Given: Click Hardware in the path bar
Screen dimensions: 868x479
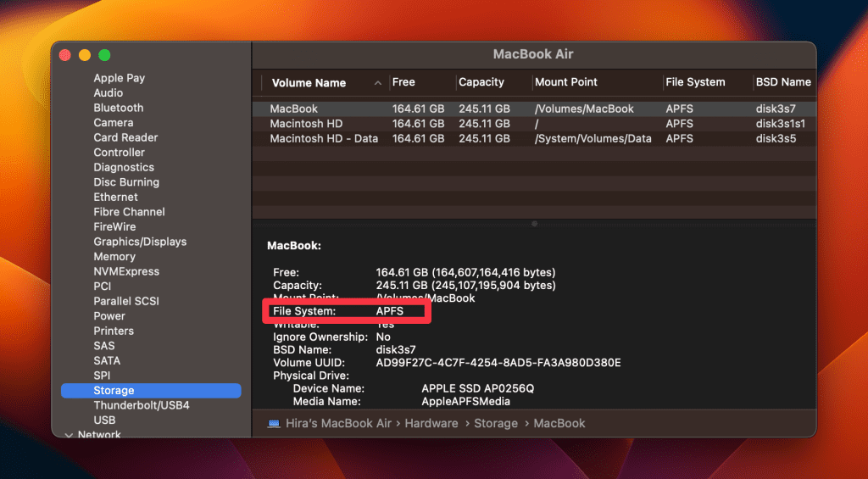Looking at the screenshot, I should pyautogui.click(x=431, y=423).
